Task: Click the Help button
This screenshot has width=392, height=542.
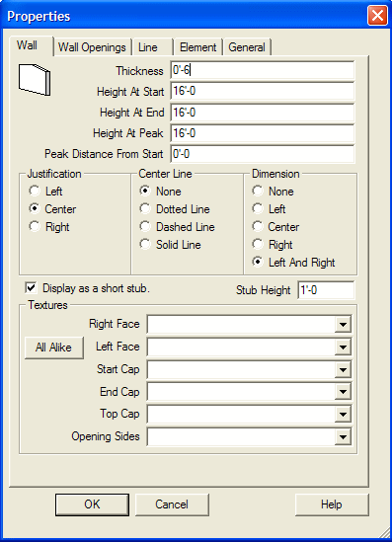Action: [x=332, y=504]
